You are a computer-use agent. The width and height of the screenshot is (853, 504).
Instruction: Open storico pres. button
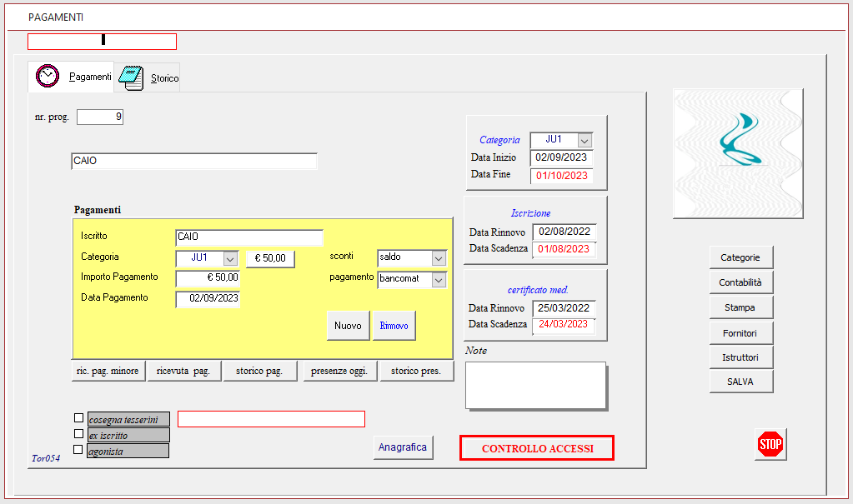click(416, 371)
